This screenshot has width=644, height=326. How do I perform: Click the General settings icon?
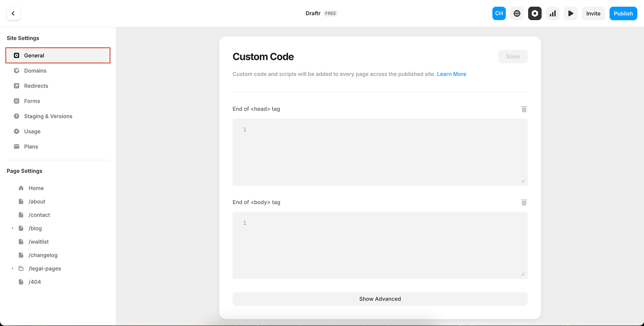tap(17, 55)
